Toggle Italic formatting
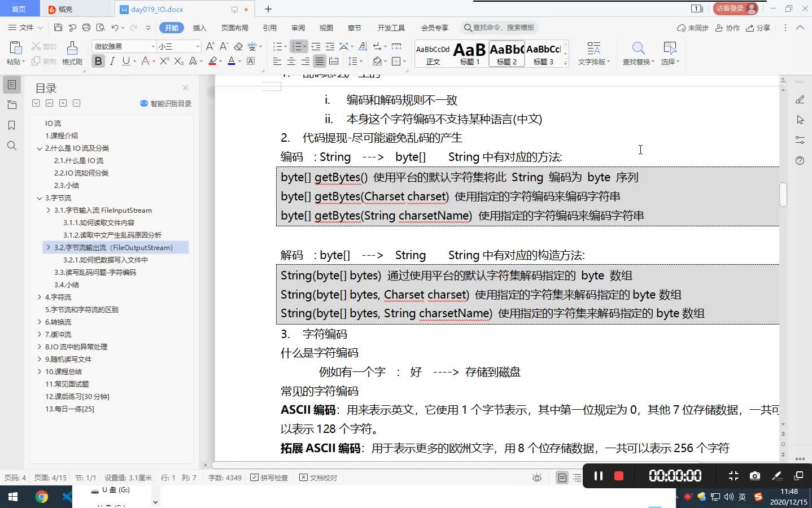The width and height of the screenshot is (812, 508). pos(112,61)
